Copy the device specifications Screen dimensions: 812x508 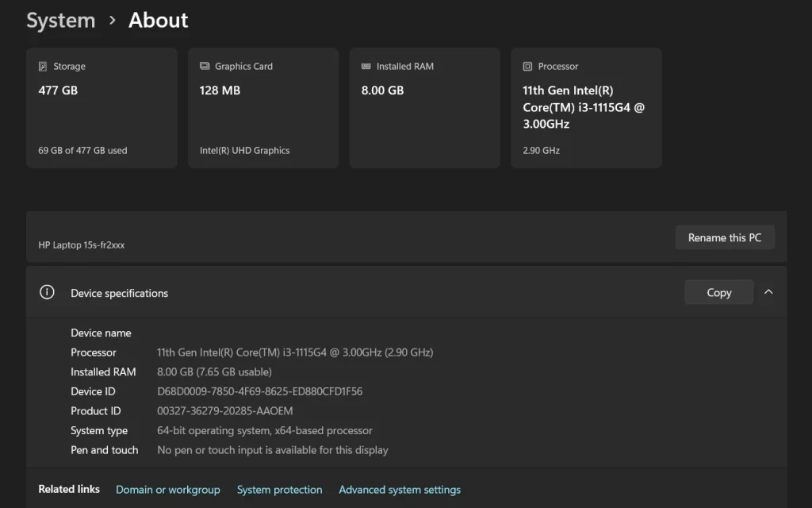pyautogui.click(x=718, y=292)
